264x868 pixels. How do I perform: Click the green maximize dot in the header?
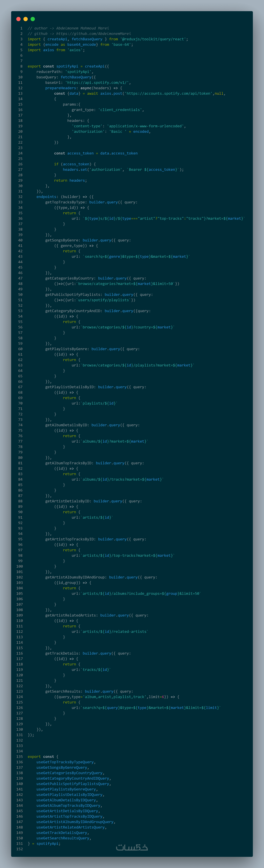tap(33, 19)
